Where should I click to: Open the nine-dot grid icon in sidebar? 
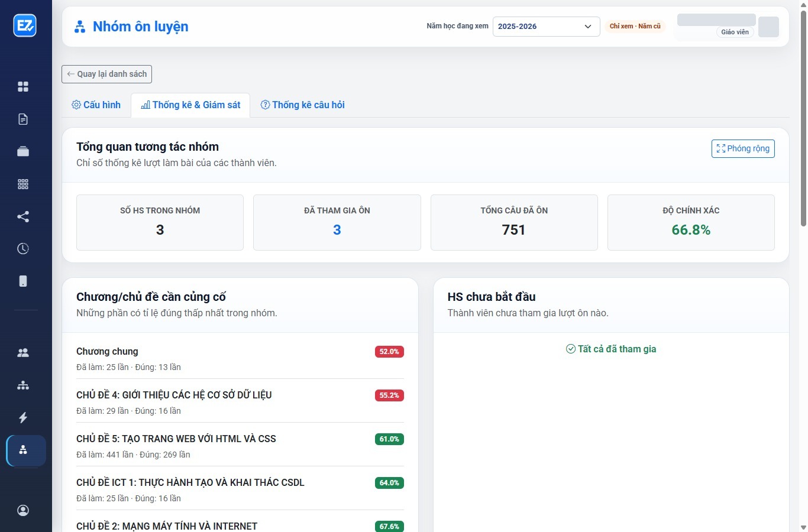[x=23, y=184]
